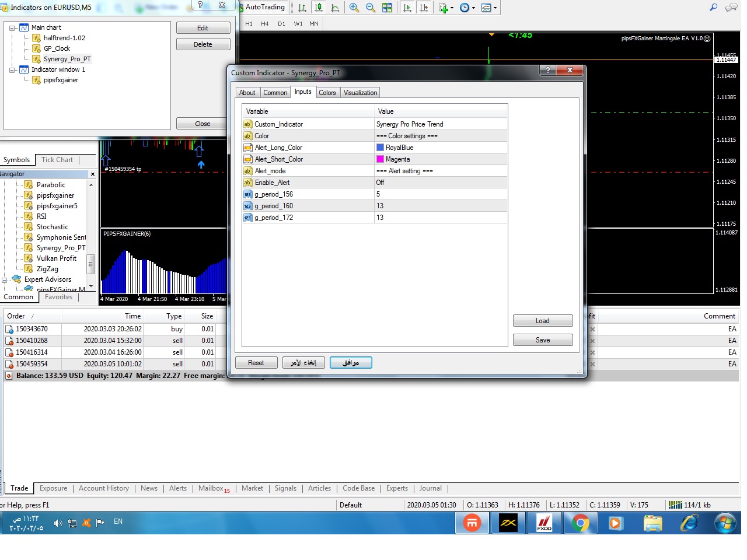Click the volume speaker tray icon
Viewport: 747px width, 560px height.
[x=58, y=523]
